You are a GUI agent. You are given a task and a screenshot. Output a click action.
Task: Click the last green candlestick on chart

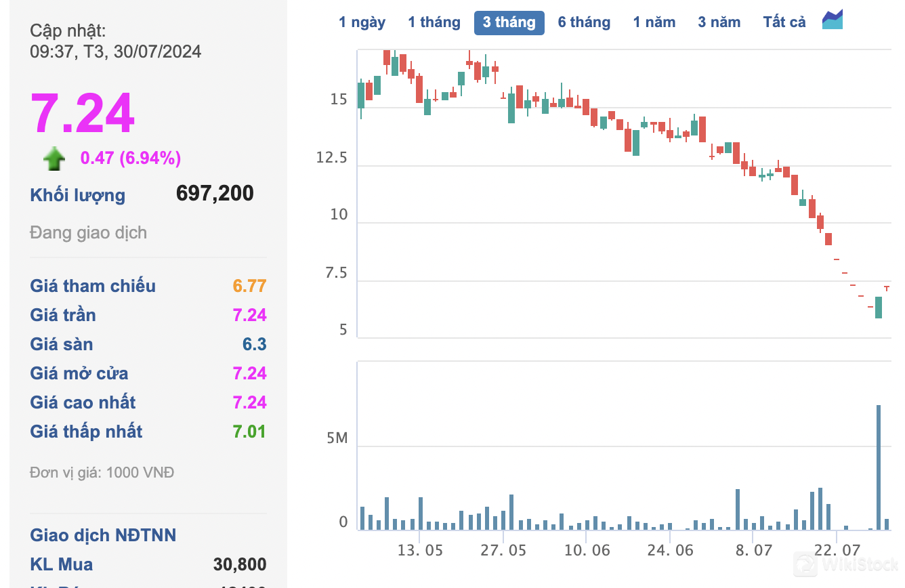[x=879, y=308]
